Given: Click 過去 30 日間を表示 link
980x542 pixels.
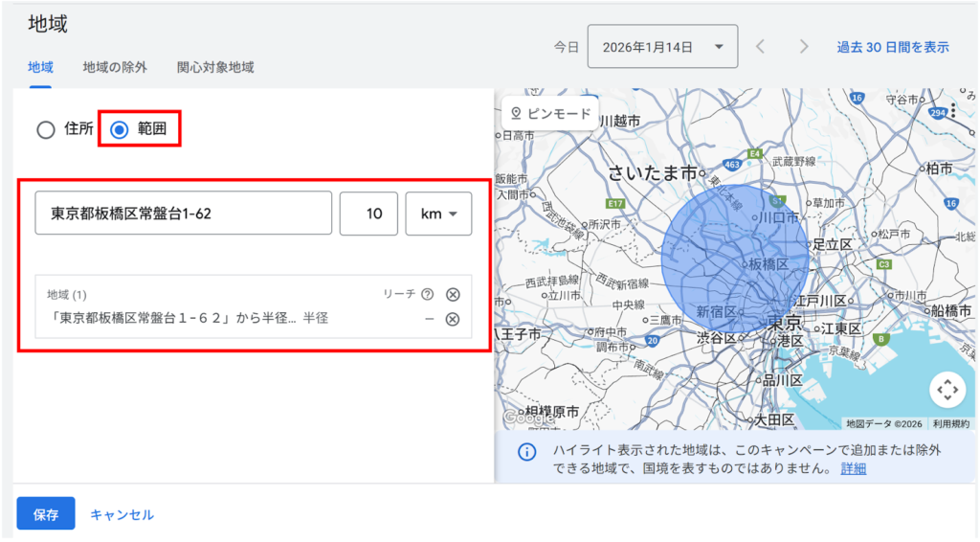Looking at the screenshot, I should [892, 47].
